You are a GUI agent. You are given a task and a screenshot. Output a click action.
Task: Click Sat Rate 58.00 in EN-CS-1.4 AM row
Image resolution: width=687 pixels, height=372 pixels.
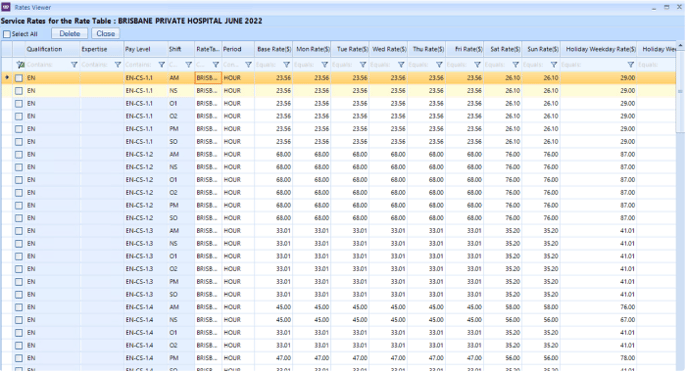tap(503, 307)
